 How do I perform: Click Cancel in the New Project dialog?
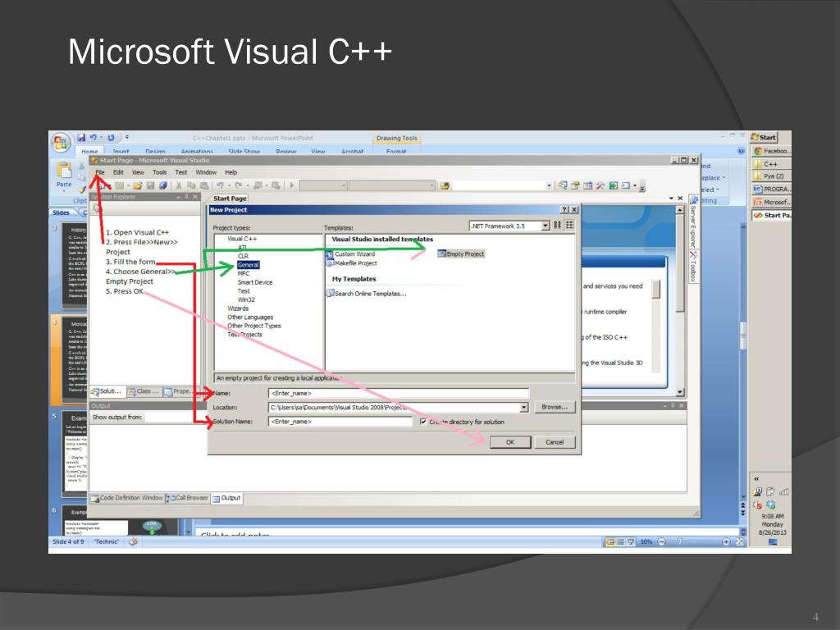555,442
